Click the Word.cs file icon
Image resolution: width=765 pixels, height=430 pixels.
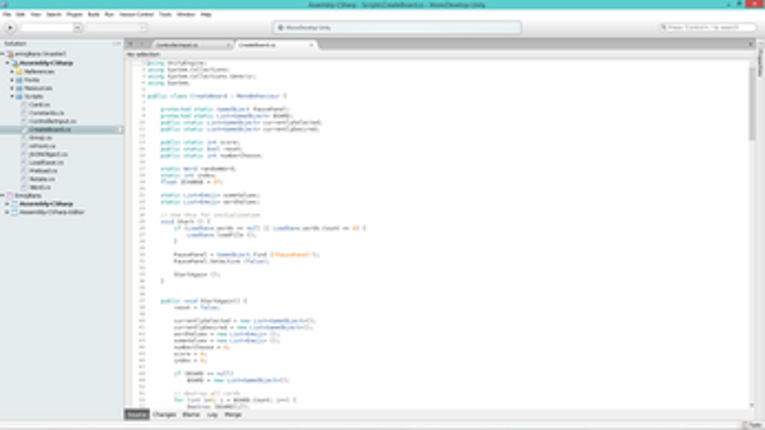24,187
